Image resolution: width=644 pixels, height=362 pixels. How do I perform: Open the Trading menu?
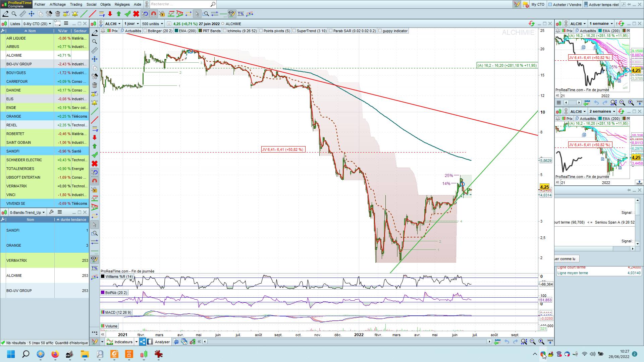pos(76,4)
